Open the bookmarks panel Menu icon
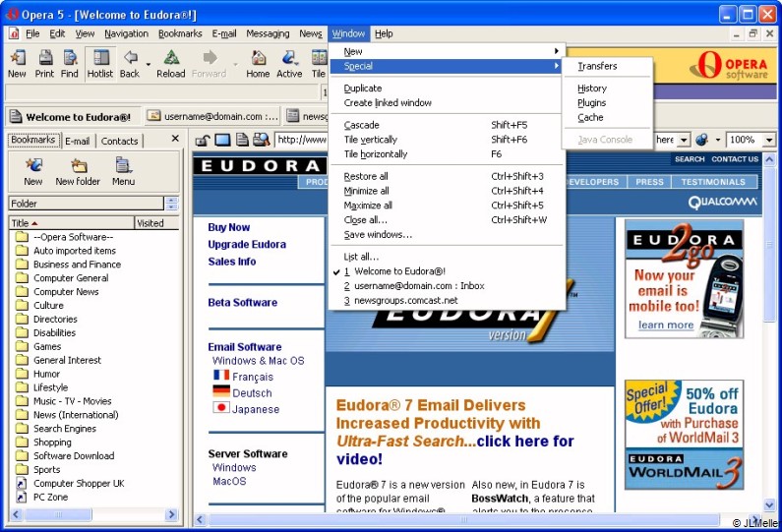 click(x=123, y=171)
